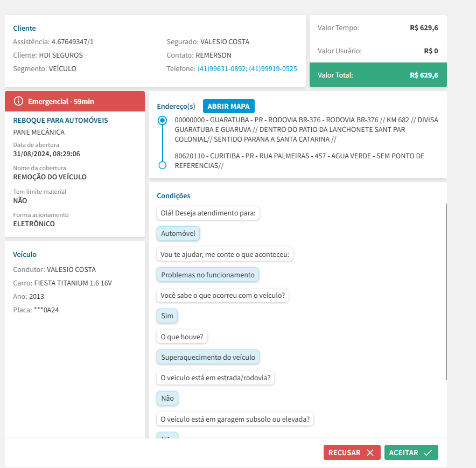Click the green Valor Total bar
This screenshot has width=476, height=468.
pos(378,75)
